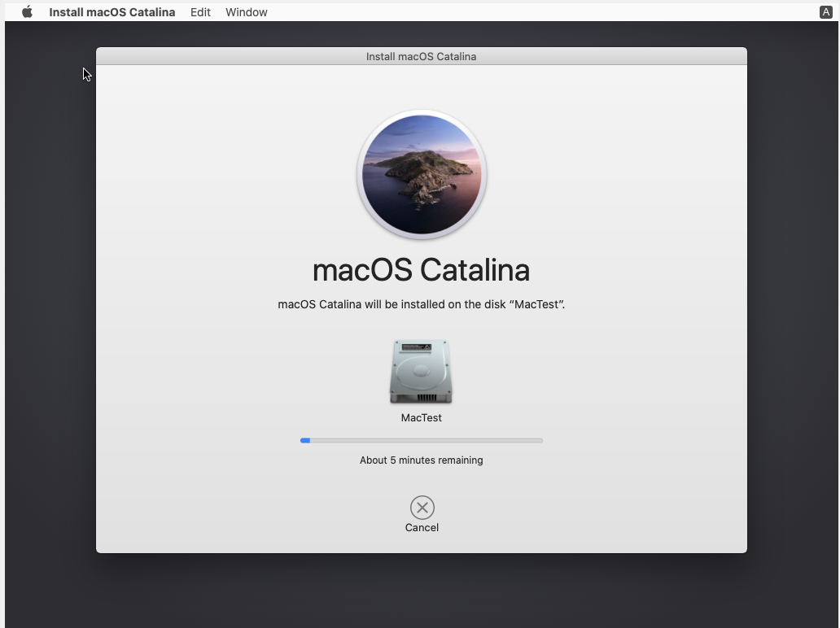
Task: Open the Edit menu
Action: [200, 11]
